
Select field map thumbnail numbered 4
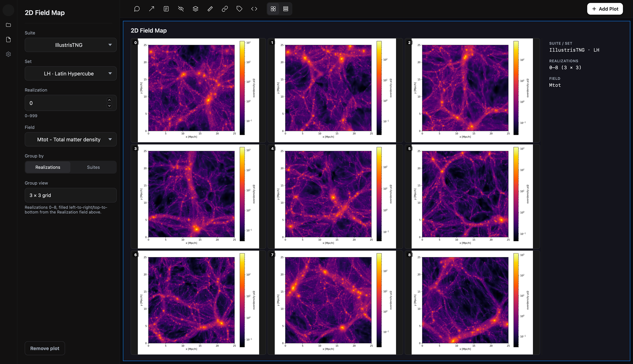coord(335,196)
